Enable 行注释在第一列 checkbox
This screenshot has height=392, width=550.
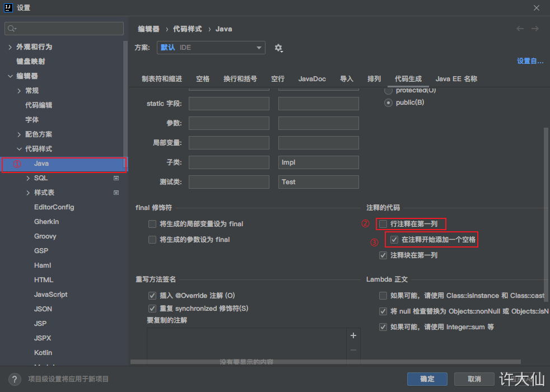383,223
